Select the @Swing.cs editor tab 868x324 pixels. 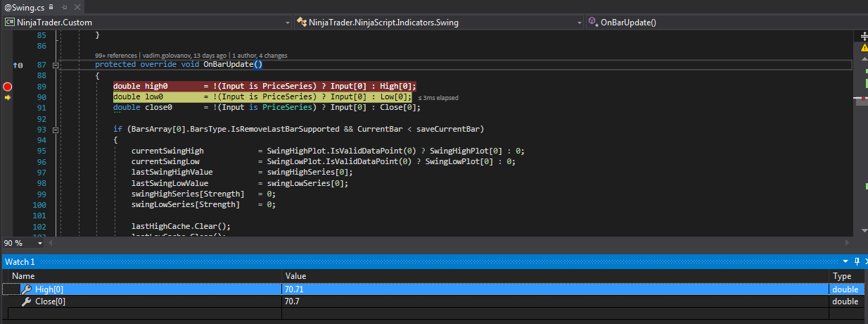24,7
